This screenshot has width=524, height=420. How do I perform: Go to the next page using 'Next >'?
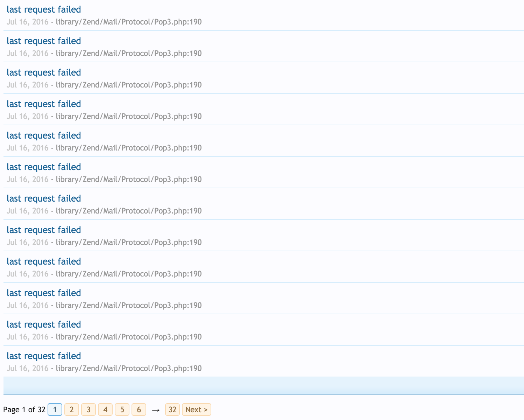pyautogui.click(x=196, y=409)
